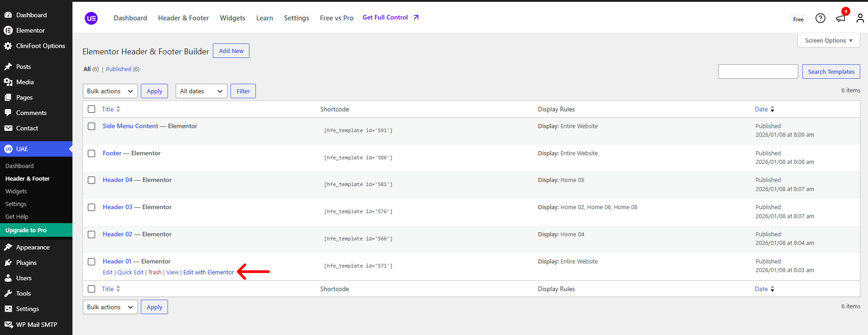868x335 pixels.
Task: Open the top Bulk actions dropdown
Action: coord(110,91)
